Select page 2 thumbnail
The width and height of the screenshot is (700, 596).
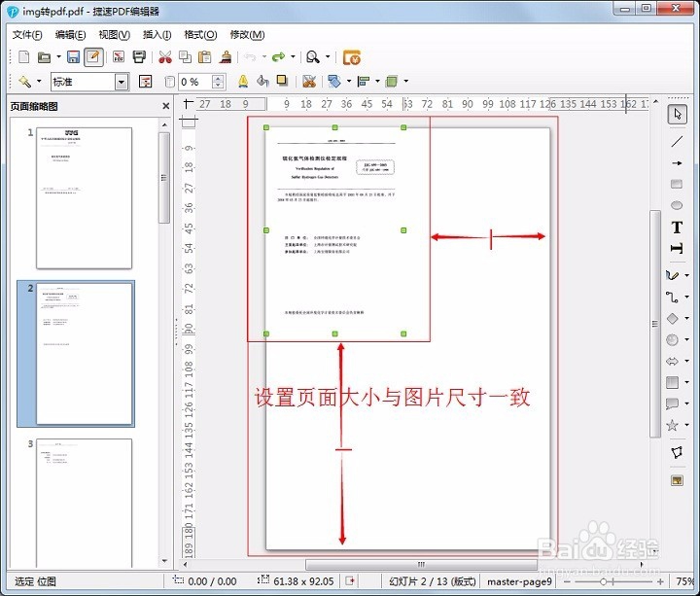84,354
